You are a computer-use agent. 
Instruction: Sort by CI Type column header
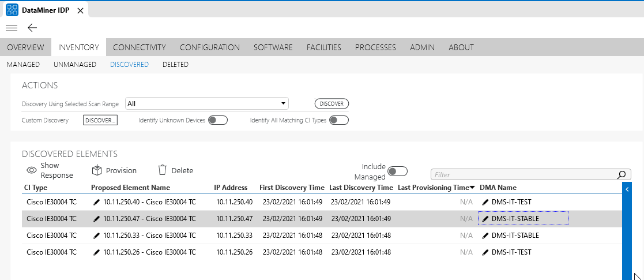click(36, 188)
